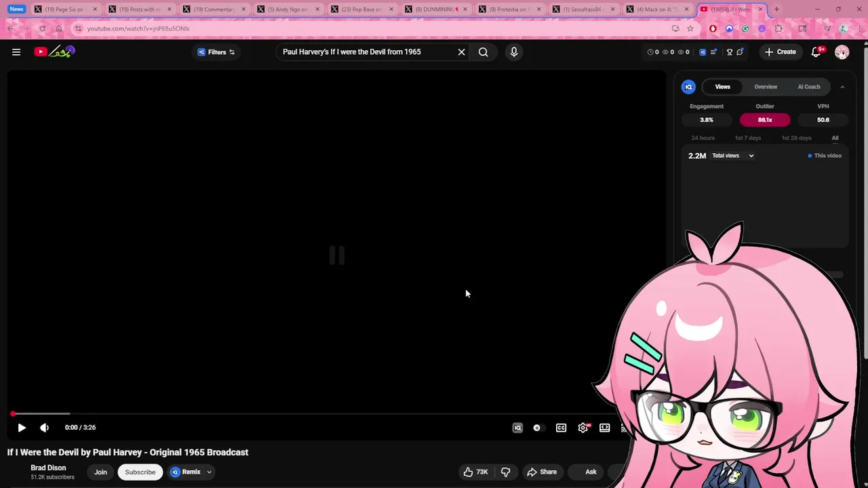Choose the 1st 7 days range
The height and width of the screenshot is (488, 868).
(x=748, y=138)
